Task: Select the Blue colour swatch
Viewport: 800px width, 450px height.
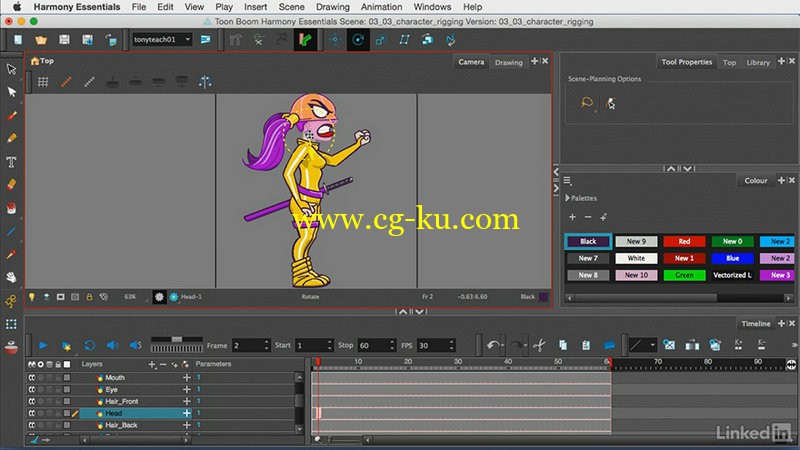Action: coord(732,258)
